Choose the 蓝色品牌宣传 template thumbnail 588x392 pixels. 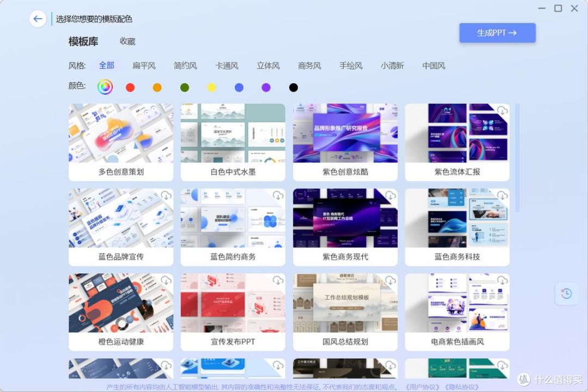121,218
